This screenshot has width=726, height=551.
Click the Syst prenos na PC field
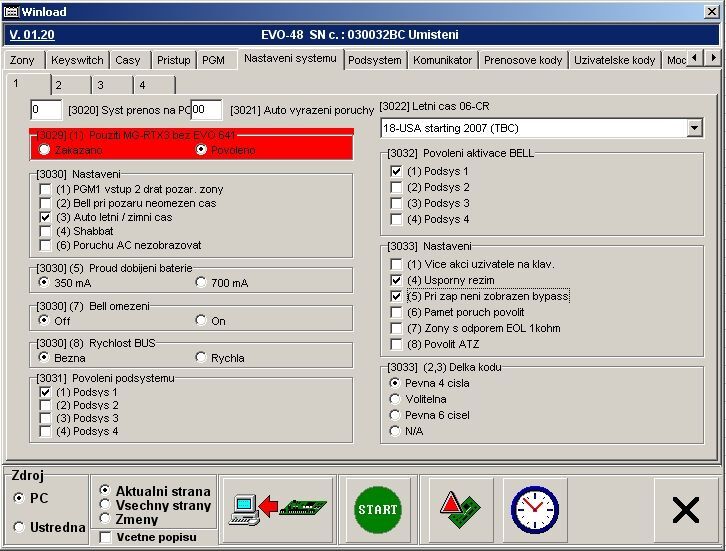point(46,109)
